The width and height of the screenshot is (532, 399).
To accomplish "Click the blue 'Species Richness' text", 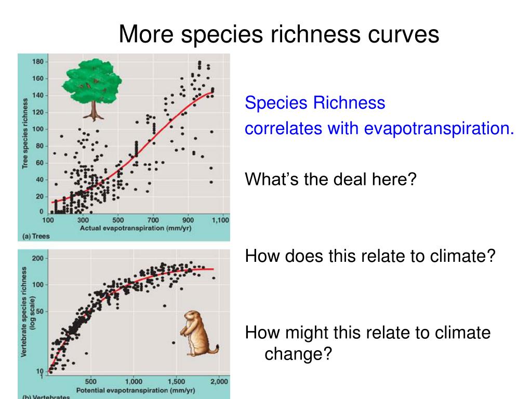I will pyautogui.click(x=315, y=102).
